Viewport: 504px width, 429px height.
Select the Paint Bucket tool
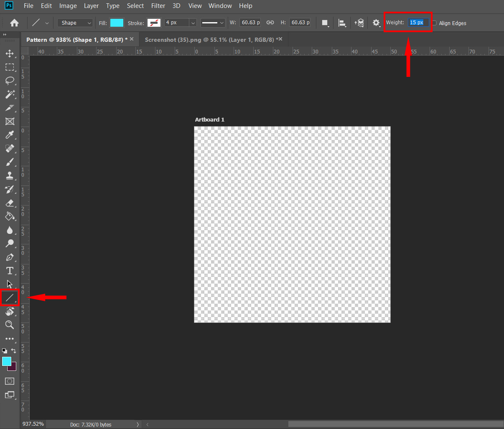tap(10, 216)
